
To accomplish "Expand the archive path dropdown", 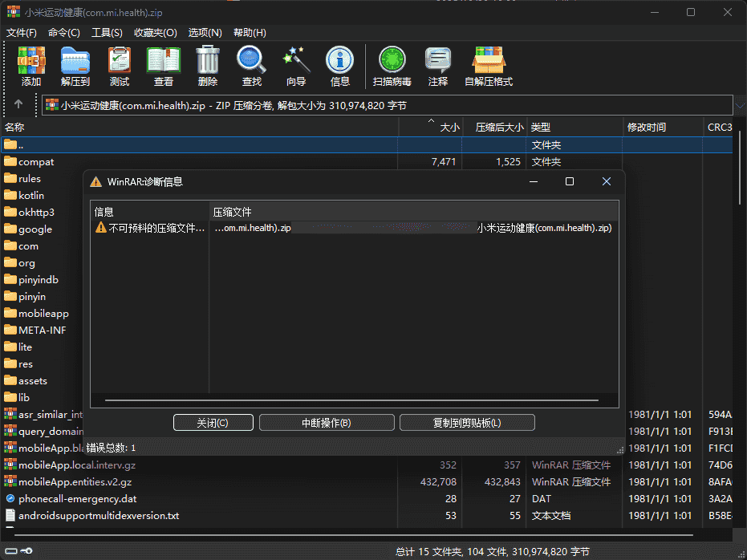I will pyautogui.click(x=738, y=105).
